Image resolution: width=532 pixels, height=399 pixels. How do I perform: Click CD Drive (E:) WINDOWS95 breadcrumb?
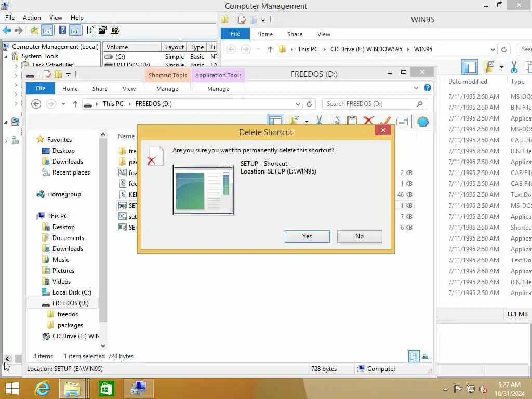pos(366,49)
